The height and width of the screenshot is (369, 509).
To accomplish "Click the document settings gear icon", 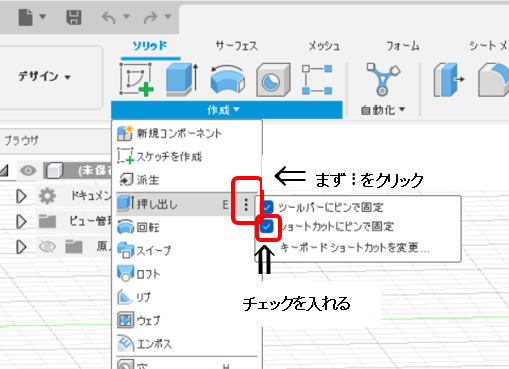I will coord(47,196).
